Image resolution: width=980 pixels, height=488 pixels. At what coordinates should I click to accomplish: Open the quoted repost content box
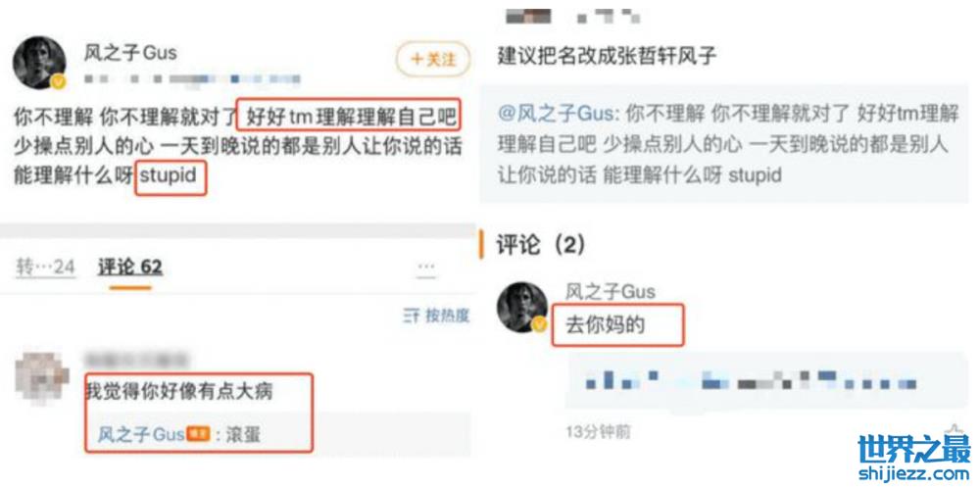pyautogui.click(x=724, y=144)
